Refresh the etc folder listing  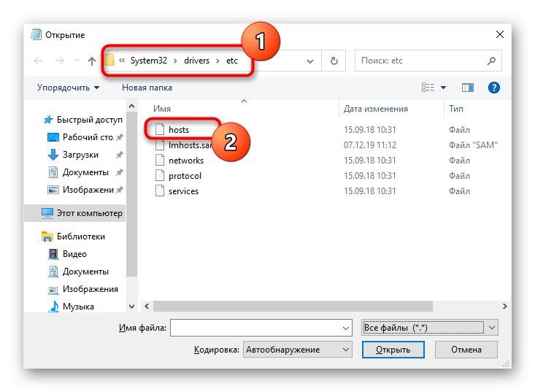point(334,61)
